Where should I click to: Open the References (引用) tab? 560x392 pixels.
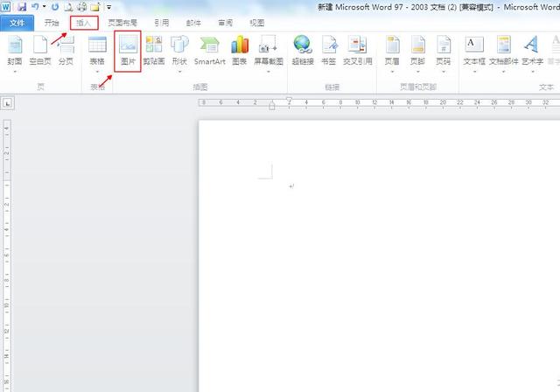[161, 23]
